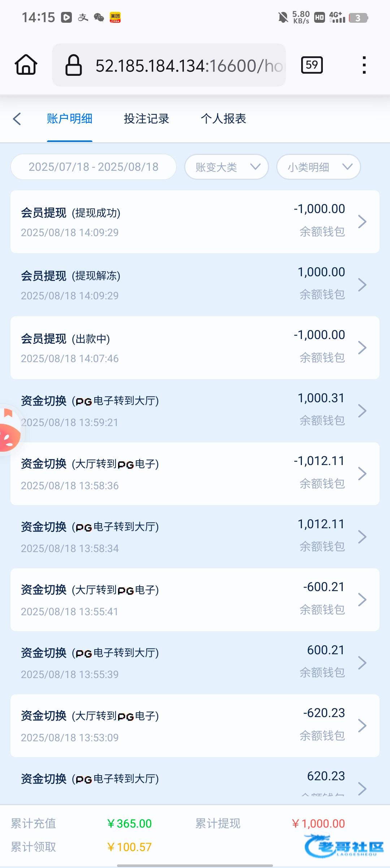This screenshot has width=390, height=868.
Task: Expand the 账变大类 dropdown
Action: click(226, 167)
